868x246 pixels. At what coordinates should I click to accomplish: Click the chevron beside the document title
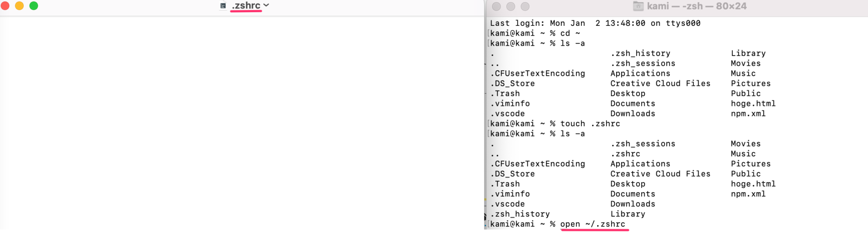coord(266,6)
